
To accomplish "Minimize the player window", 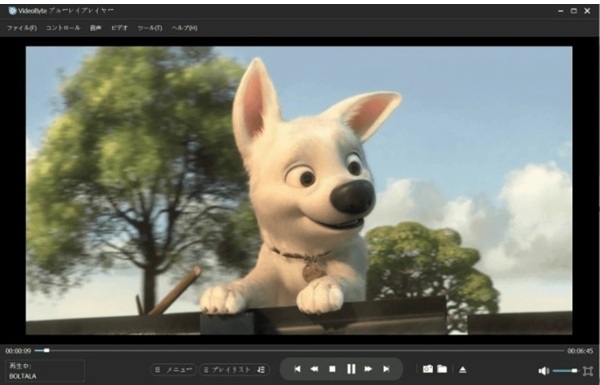I will pos(561,11).
